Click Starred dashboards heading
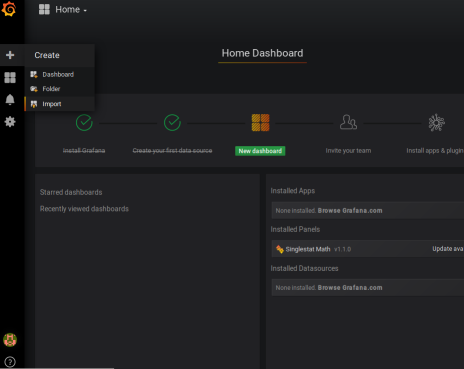 pyautogui.click(x=71, y=192)
